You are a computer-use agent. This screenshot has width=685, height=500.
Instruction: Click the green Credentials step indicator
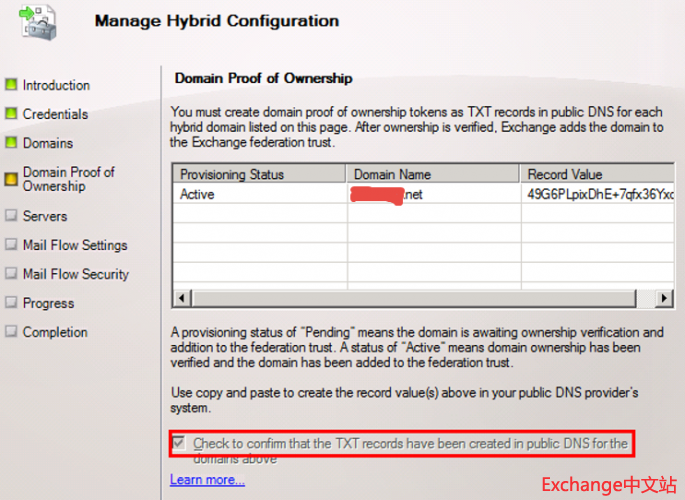click(x=12, y=115)
